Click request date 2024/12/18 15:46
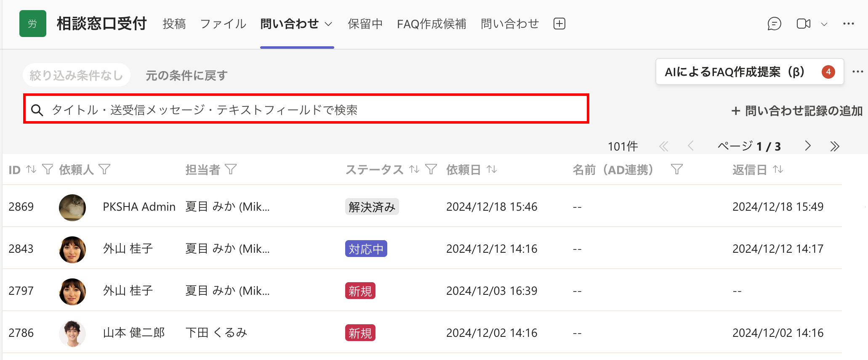This screenshot has height=360, width=868. (492, 206)
